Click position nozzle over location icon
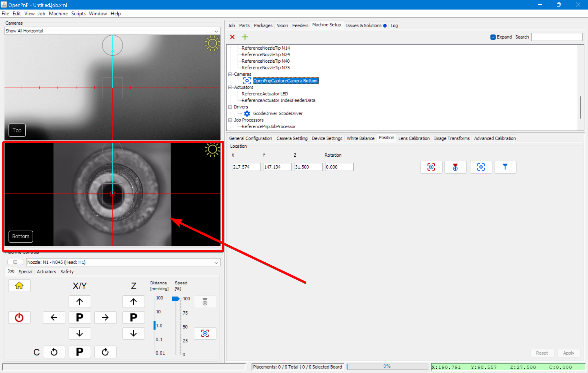Image resolution: width=588 pixels, height=373 pixels. [x=505, y=167]
